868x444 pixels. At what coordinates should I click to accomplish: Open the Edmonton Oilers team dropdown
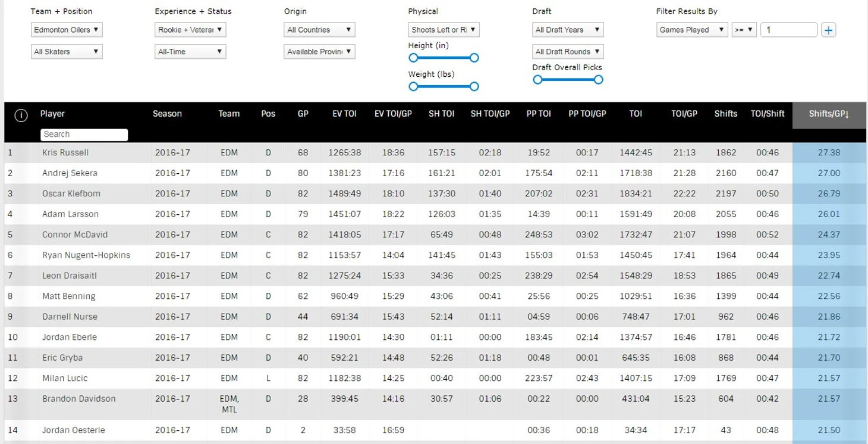pos(67,30)
